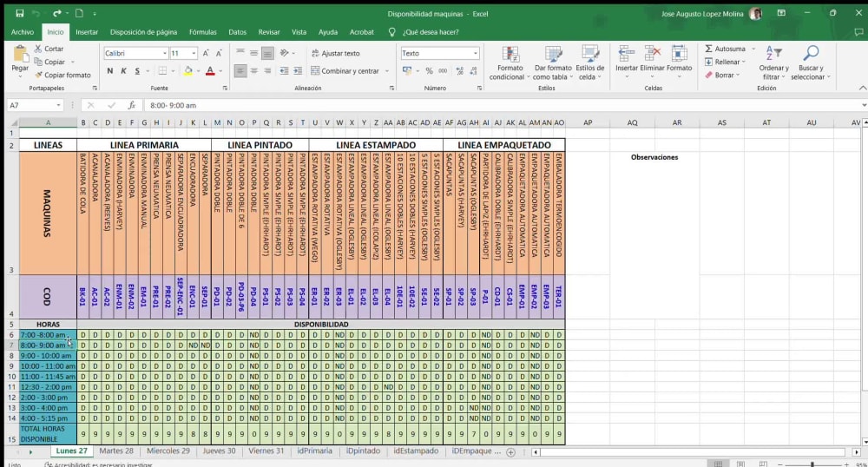
Task: Open the Martes 28 sheet tab
Action: (116, 451)
